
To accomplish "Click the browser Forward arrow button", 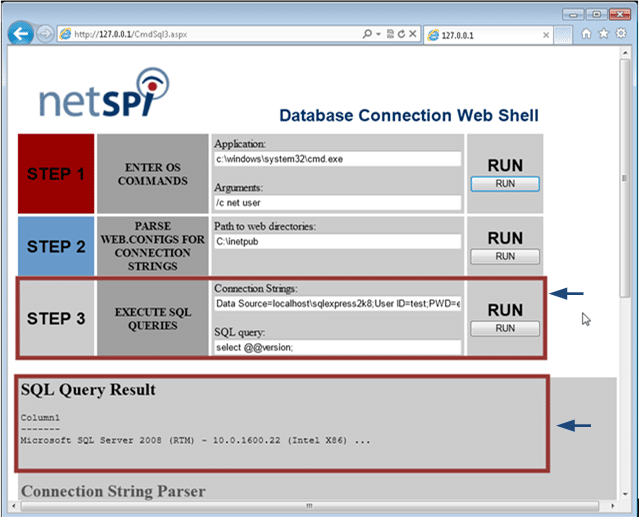I will tap(45, 34).
